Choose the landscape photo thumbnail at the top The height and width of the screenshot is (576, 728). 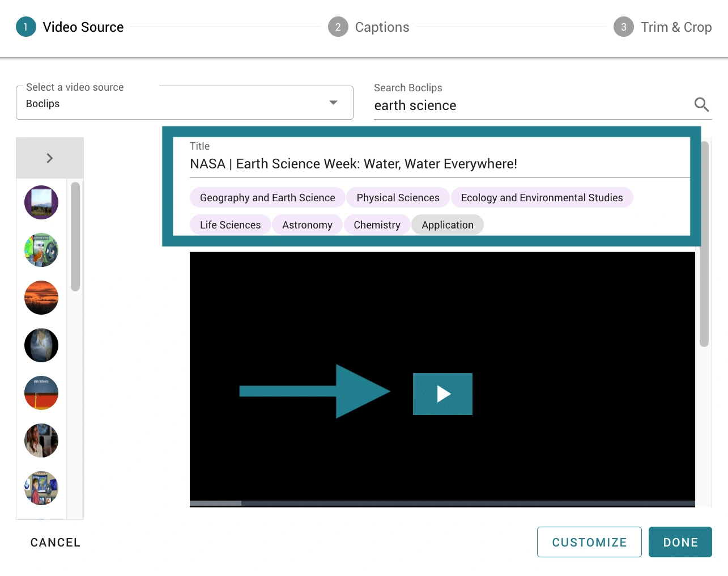point(41,202)
